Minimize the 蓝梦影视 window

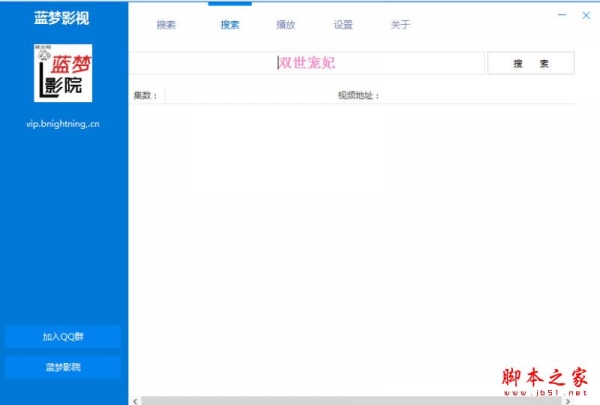coord(563,16)
